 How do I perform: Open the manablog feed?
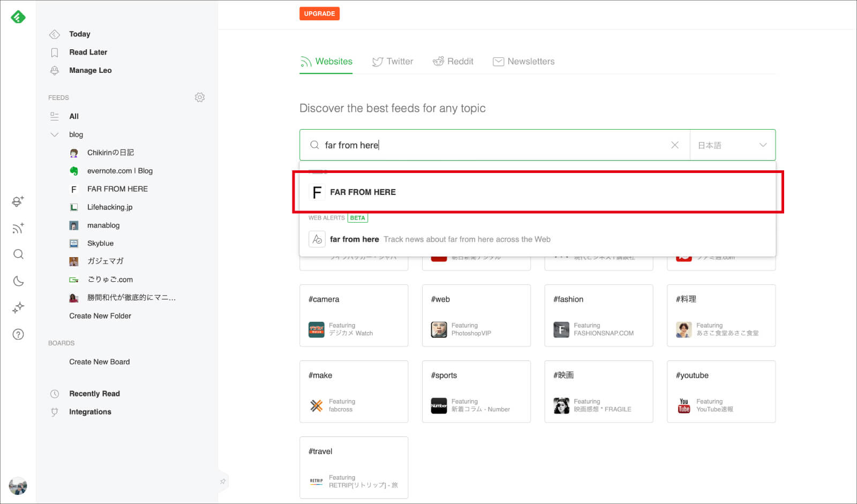tap(103, 225)
